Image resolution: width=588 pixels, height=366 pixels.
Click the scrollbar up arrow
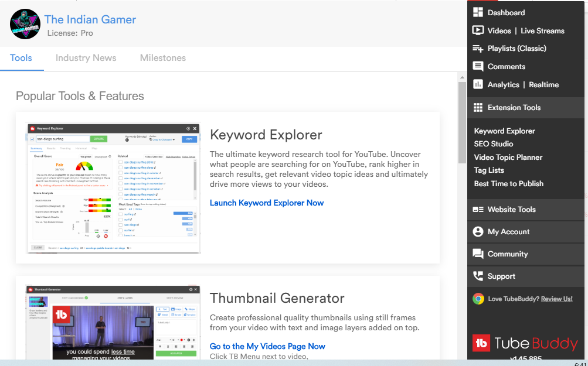point(462,77)
